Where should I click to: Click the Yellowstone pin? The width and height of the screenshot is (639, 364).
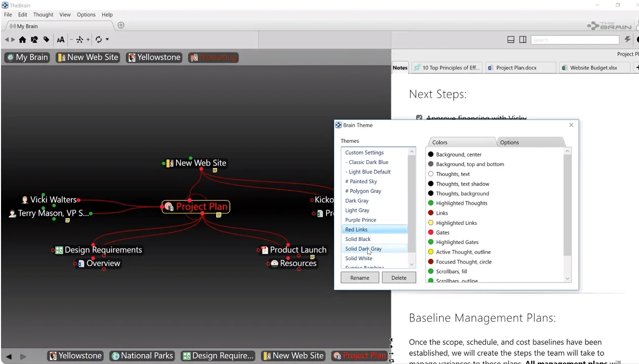point(154,57)
